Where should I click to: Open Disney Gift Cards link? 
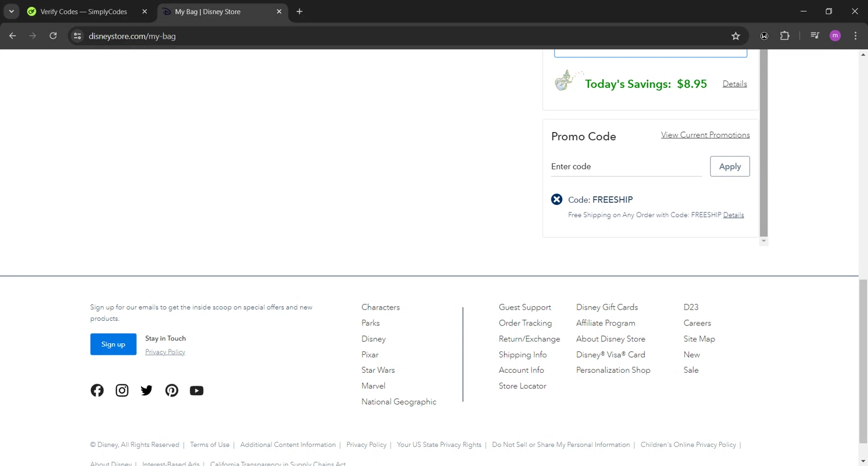[607, 307]
